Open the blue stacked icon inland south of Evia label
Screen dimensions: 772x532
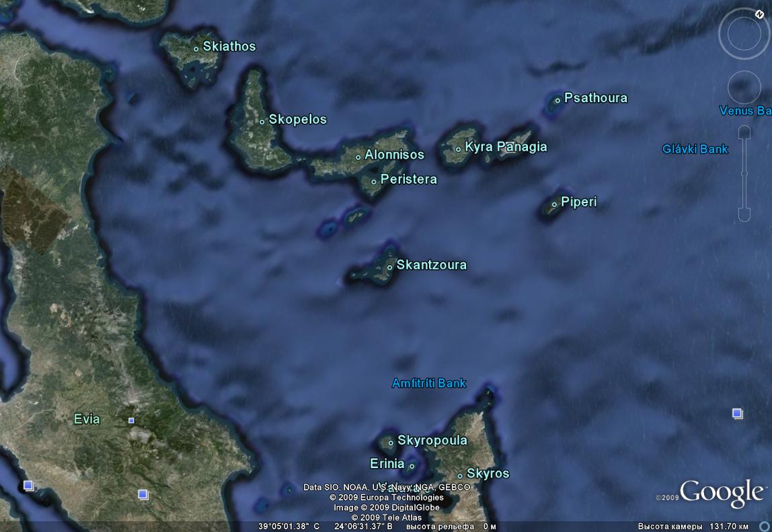pos(143,494)
